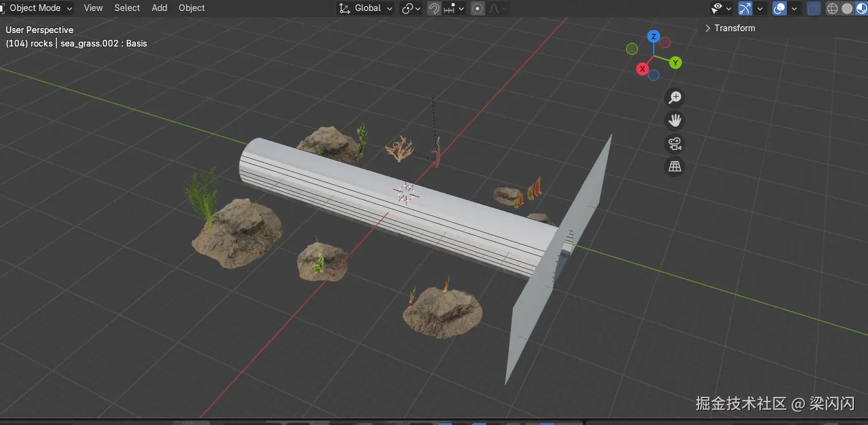Toggle camera view button
868x425 pixels.
coord(675,143)
